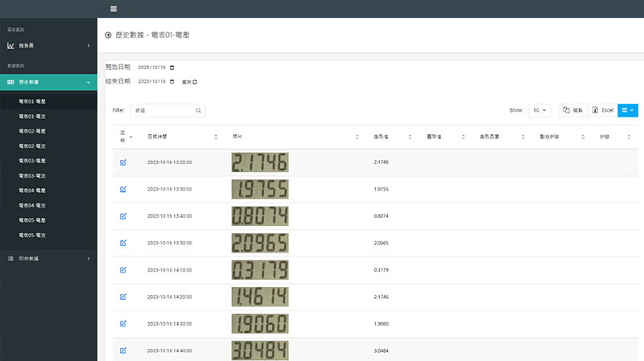Expand the 即時數據 sidebar section chevron
Viewport: 644px width, 361px height.
(x=89, y=258)
